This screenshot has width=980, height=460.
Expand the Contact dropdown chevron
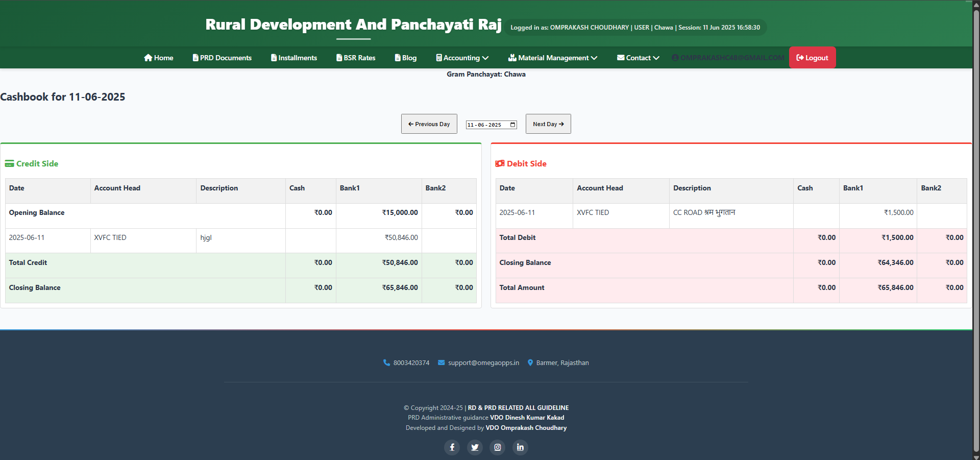pyautogui.click(x=656, y=58)
